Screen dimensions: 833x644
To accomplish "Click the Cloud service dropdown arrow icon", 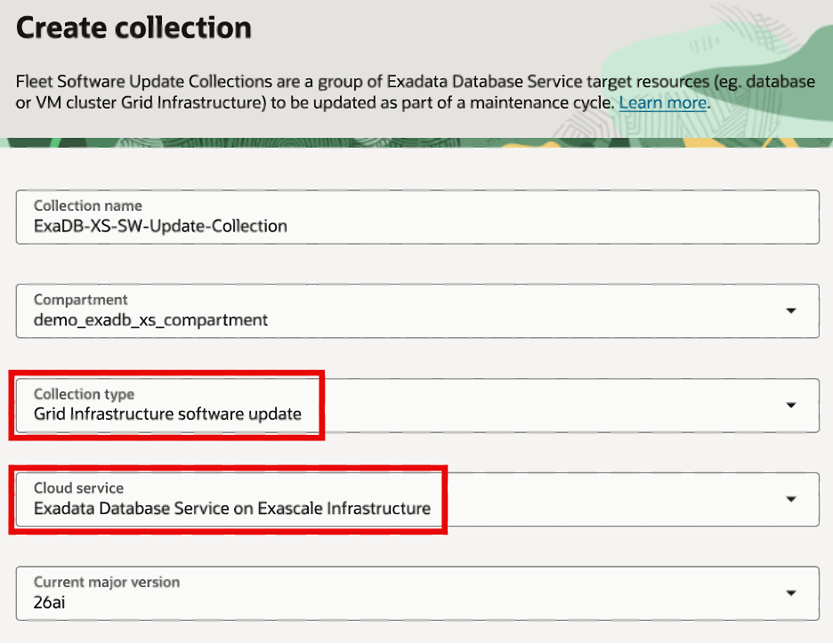I will click(x=791, y=500).
